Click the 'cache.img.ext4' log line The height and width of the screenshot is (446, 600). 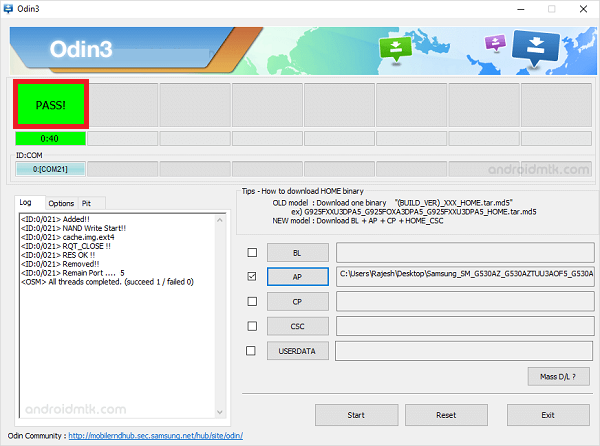point(67,237)
